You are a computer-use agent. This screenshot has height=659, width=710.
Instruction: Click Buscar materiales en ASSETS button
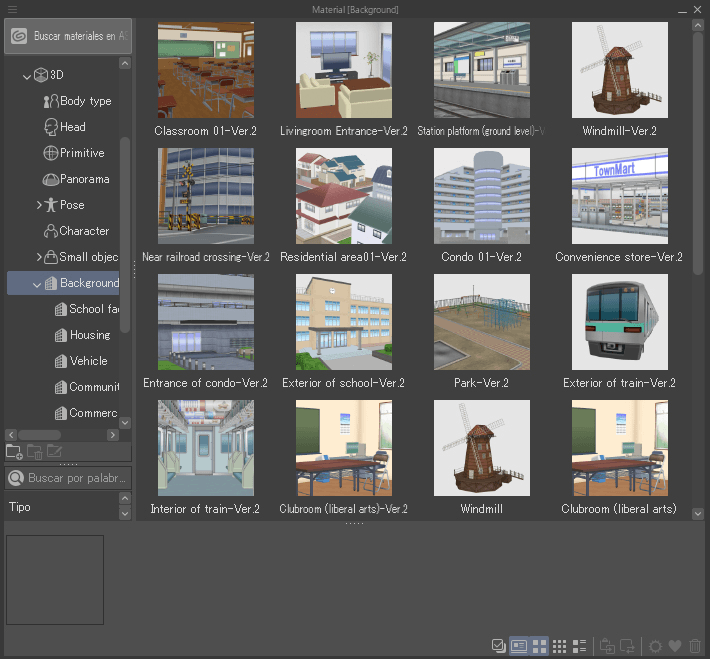[x=68, y=36]
